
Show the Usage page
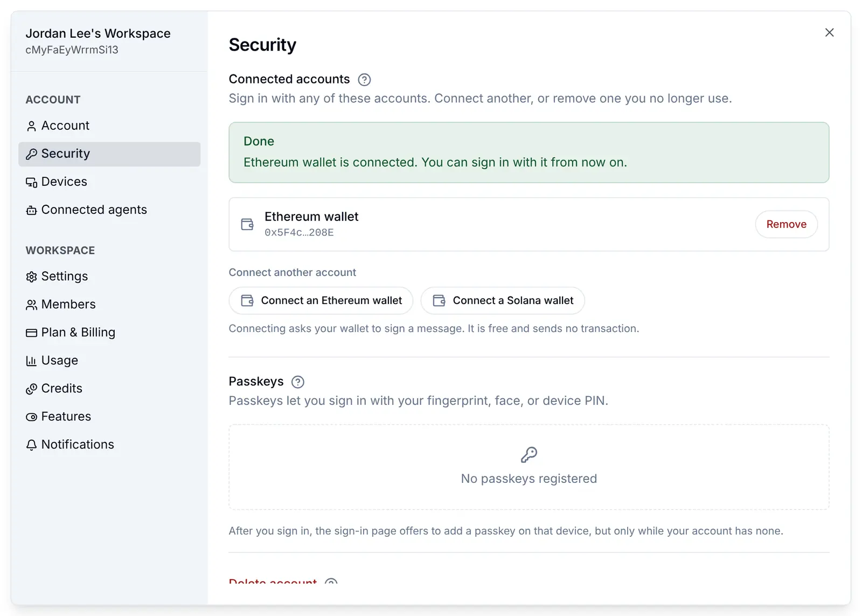[109, 361]
